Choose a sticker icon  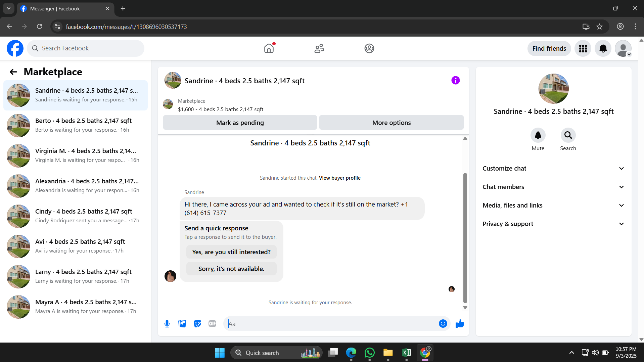click(197, 324)
